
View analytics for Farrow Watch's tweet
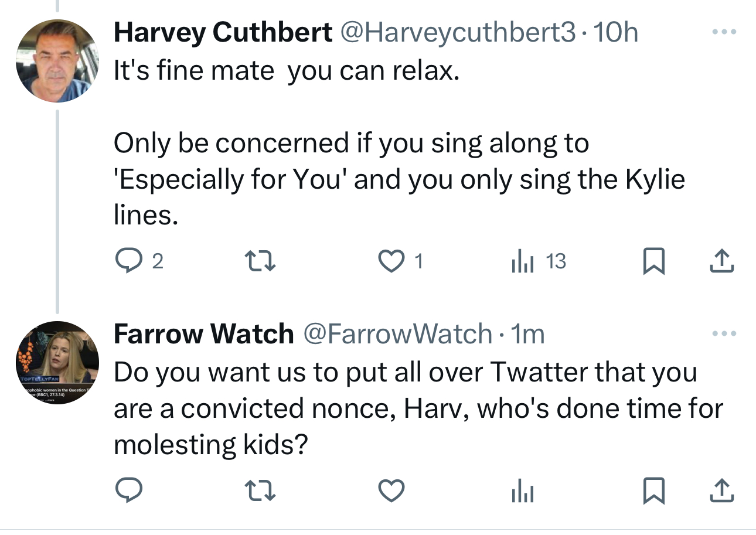[523, 491]
